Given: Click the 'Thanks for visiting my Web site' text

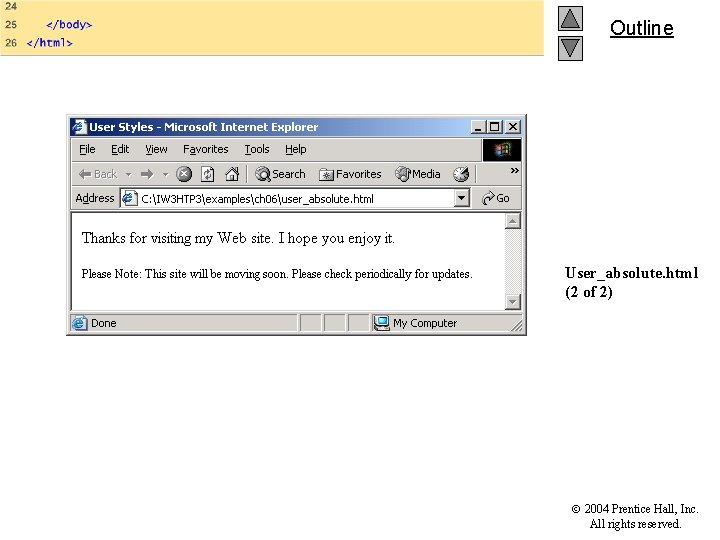Looking at the screenshot, I should click(238, 238).
